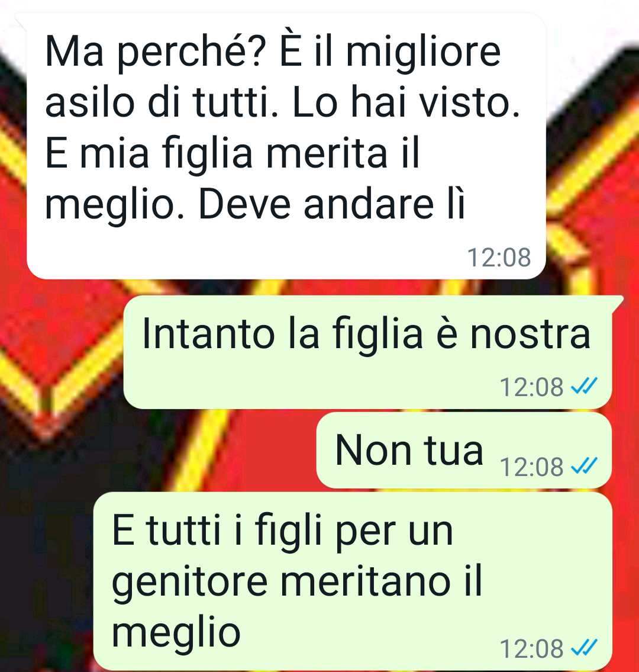Screen dimensions: 639x672
Task: Tap 'E tutti i figli per un genitore' message
Action: point(353,581)
